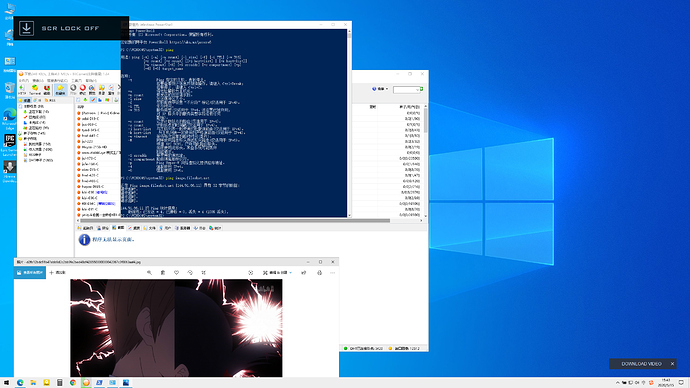Click the HTTP download toolbar icon

tap(22, 89)
